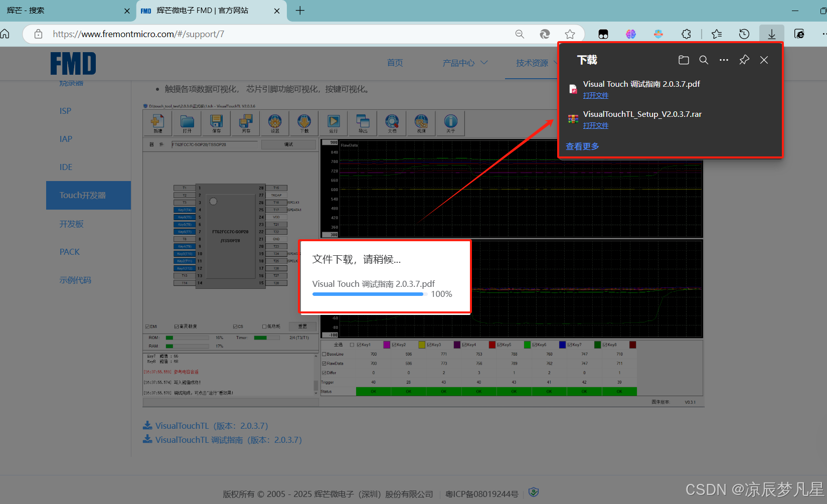Click the PDF file icon in downloads
The height and width of the screenshot is (504, 827).
coord(573,89)
